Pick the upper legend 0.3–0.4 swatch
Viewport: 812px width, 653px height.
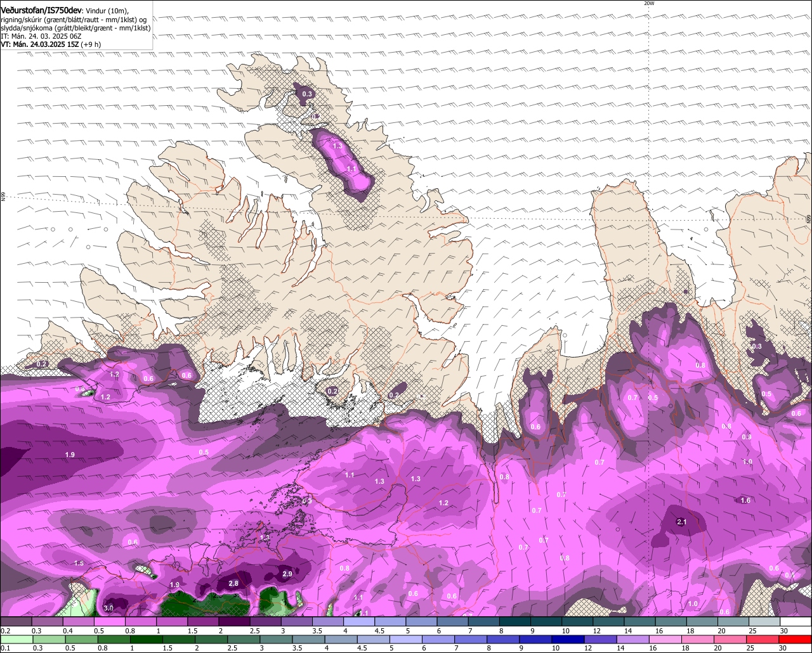47,622
